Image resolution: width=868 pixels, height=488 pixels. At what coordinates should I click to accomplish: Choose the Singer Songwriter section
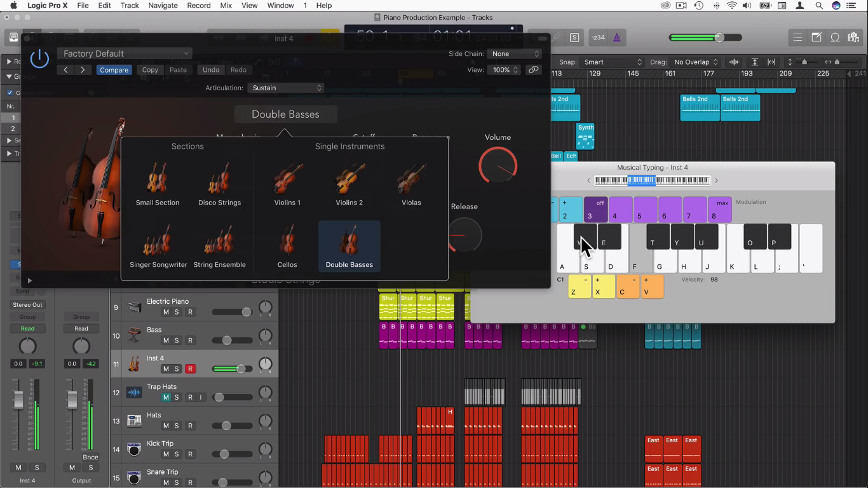[x=158, y=247]
